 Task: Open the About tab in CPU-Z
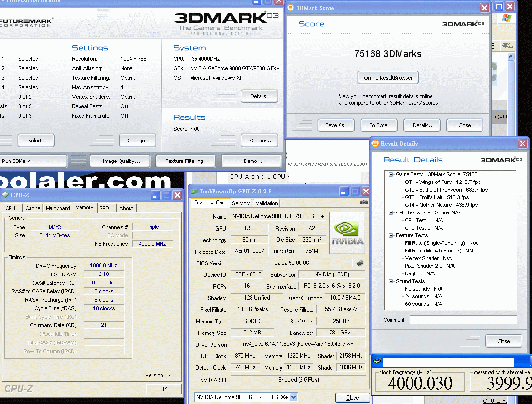[x=126, y=208]
